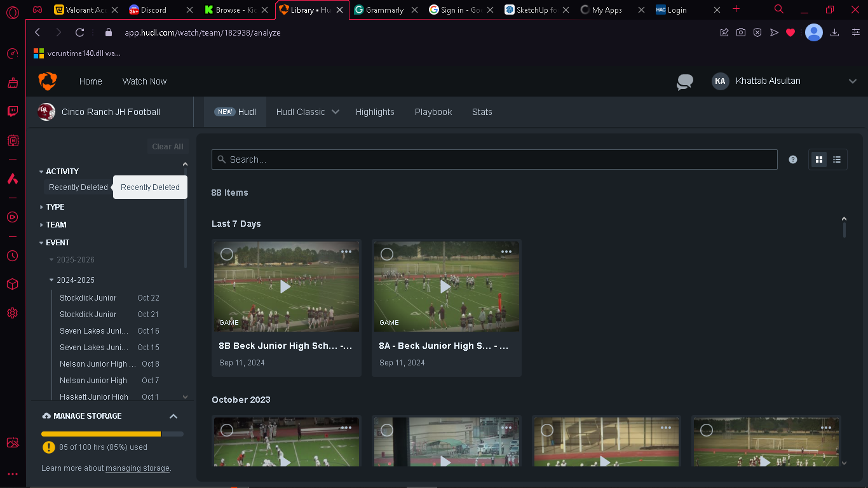Select third October 2023 video checkbox

pos(547,430)
